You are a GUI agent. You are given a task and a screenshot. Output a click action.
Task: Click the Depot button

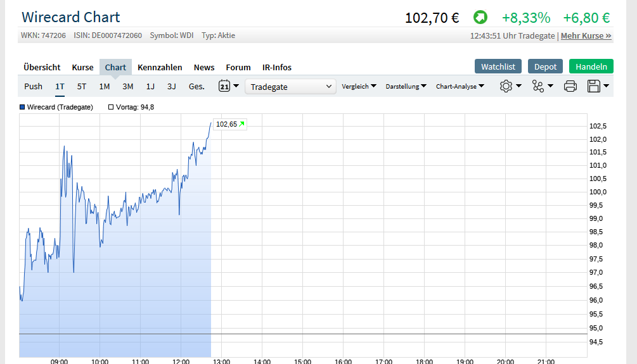coord(545,66)
